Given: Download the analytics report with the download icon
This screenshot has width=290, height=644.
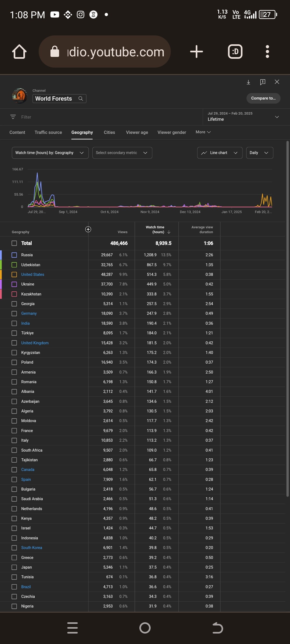Looking at the screenshot, I should (x=248, y=82).
